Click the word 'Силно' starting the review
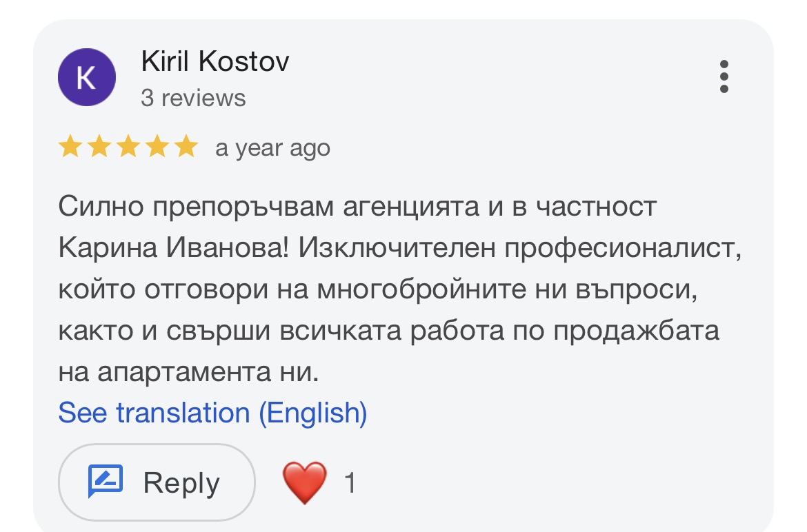This screenshot has width=807, height=532. [101, 207]
